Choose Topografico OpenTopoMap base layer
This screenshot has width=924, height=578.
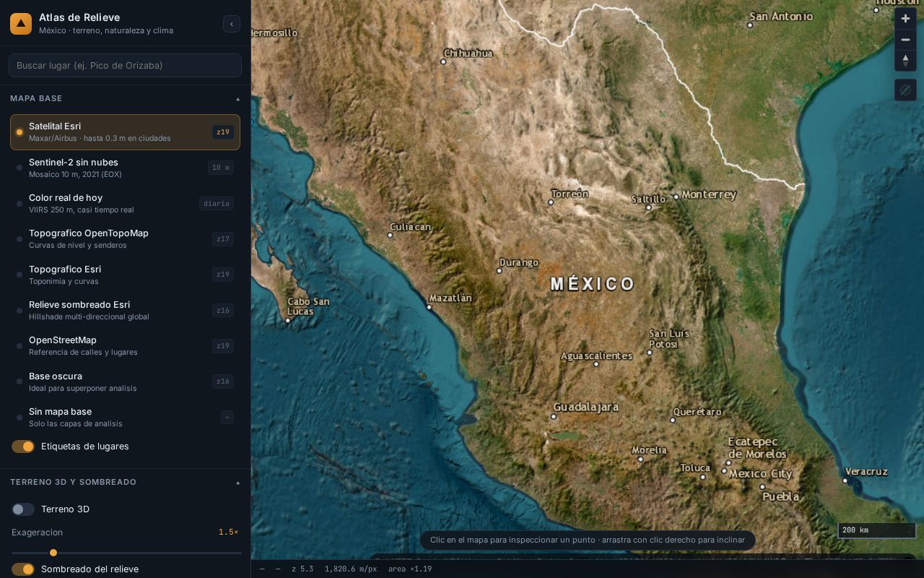[x=125, y=239]
